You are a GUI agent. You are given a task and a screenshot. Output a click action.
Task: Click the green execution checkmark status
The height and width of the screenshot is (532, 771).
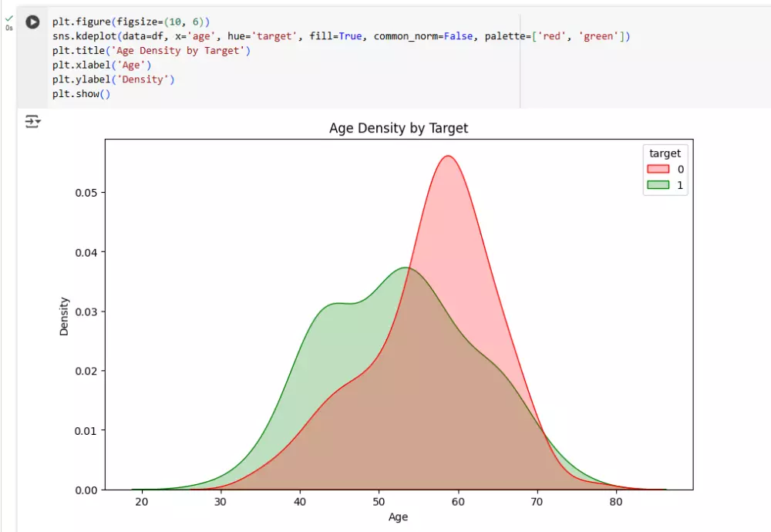[x=8, y=19]
